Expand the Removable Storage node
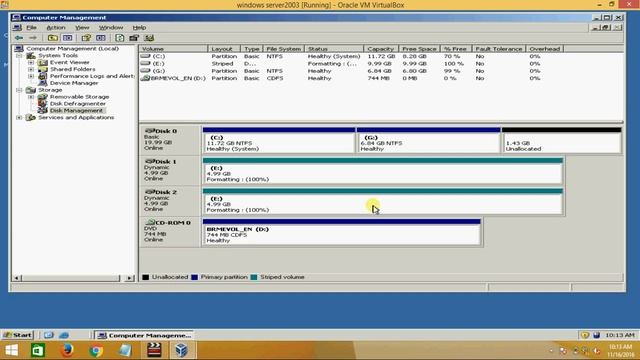This screenshot has width=640, height=360. pyautogui.click(x=31, y=97)
